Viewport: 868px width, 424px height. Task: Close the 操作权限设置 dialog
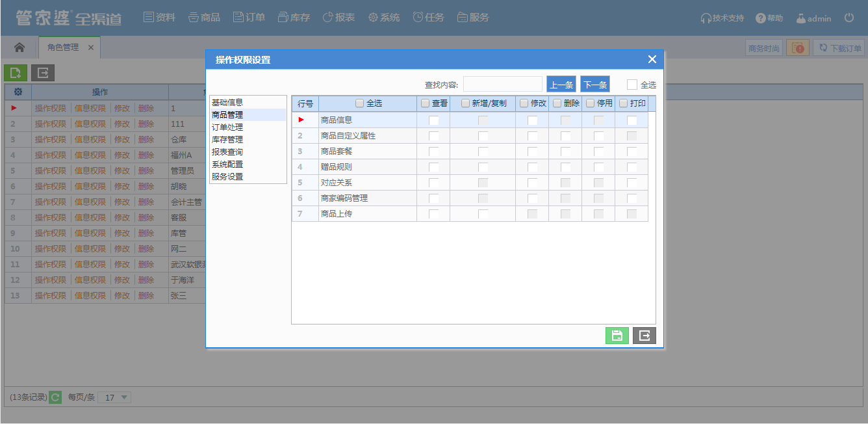pos(652,60)
